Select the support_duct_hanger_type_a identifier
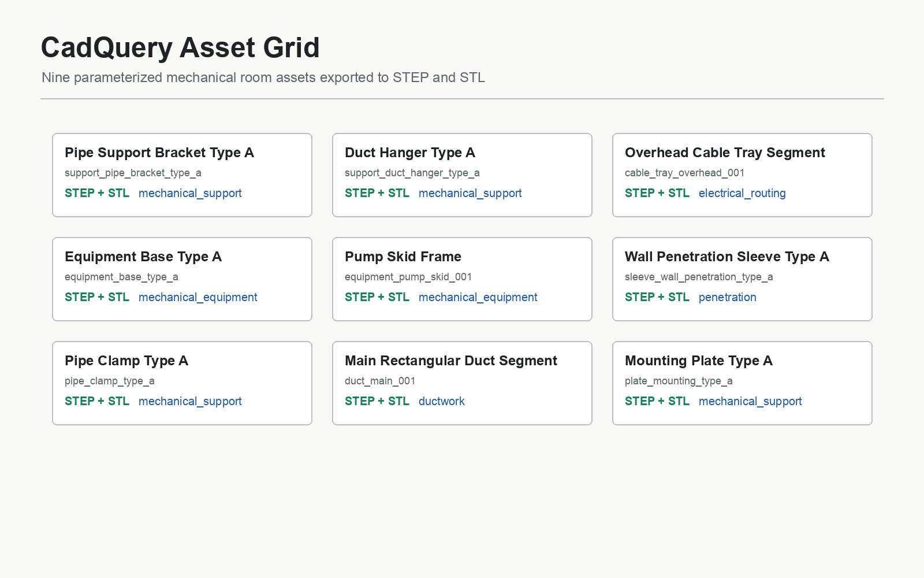This screenshot has width=924, height=578. 412,173
